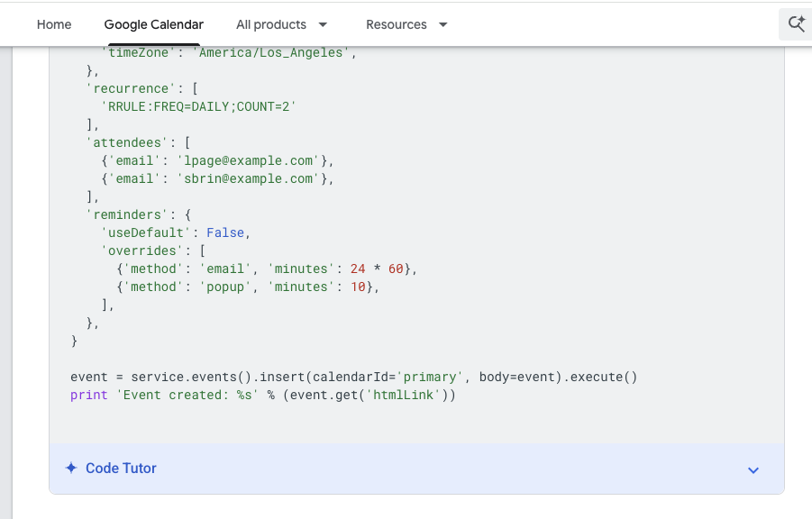Go to the Home tab
Viewport: 812px width, 519px height.
(54, 24)
